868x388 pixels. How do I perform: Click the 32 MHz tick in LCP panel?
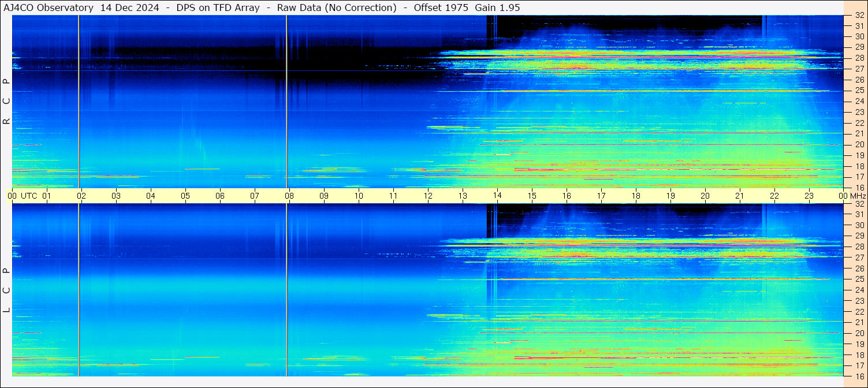(x=859, y=203)
